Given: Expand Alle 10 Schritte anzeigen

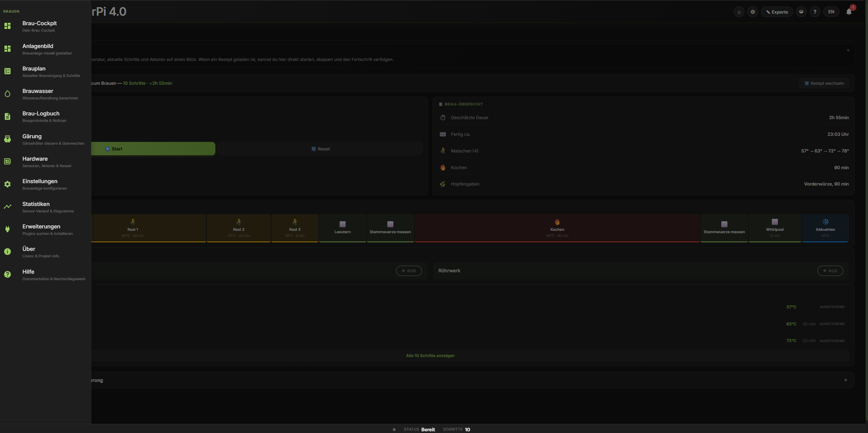Looking at the screenshot, I should (x=430, y=355).
